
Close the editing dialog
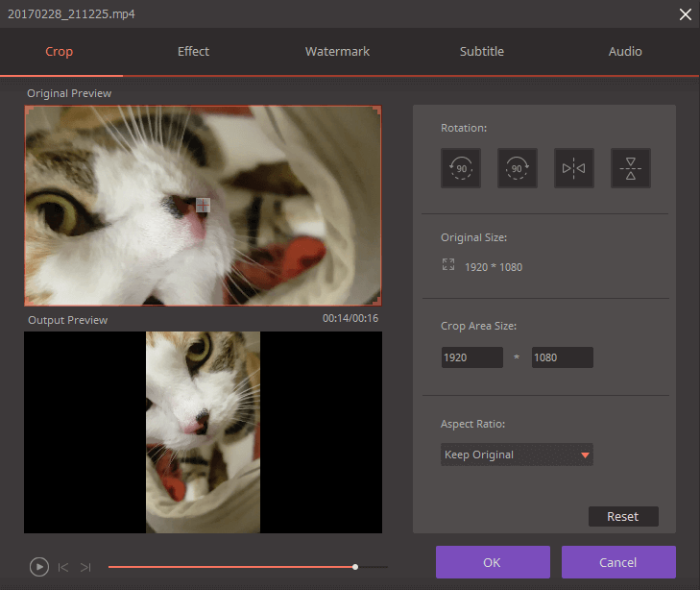click(685, 14)
